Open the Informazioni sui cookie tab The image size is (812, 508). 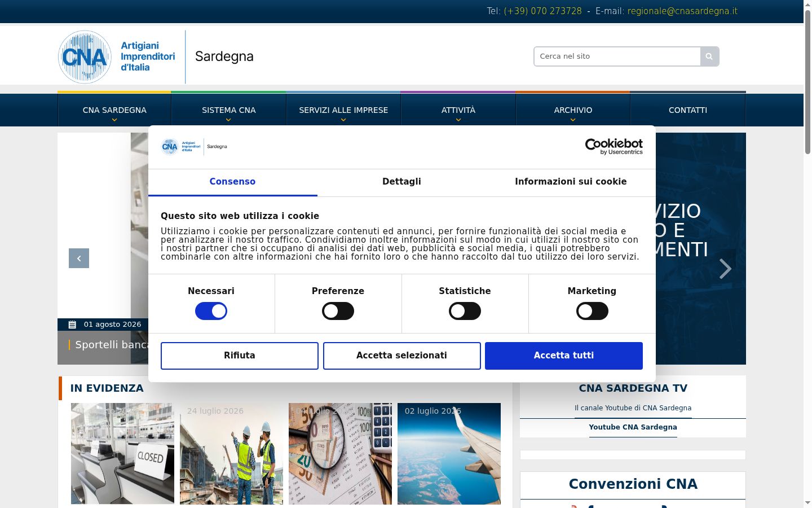coord(571,182)
